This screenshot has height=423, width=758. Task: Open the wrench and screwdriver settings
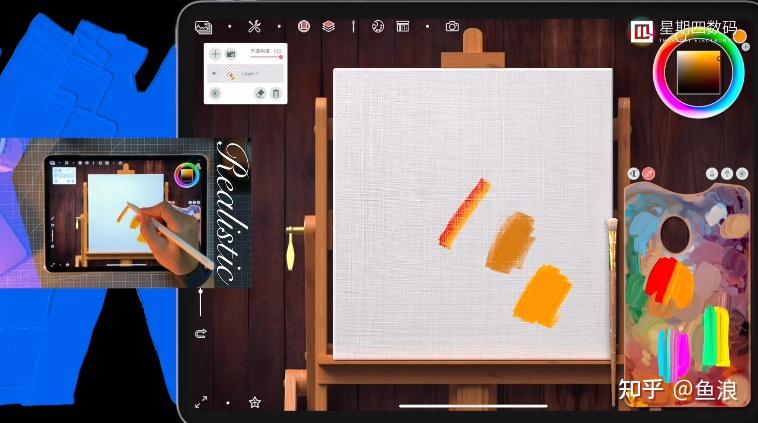click(254, 27)
